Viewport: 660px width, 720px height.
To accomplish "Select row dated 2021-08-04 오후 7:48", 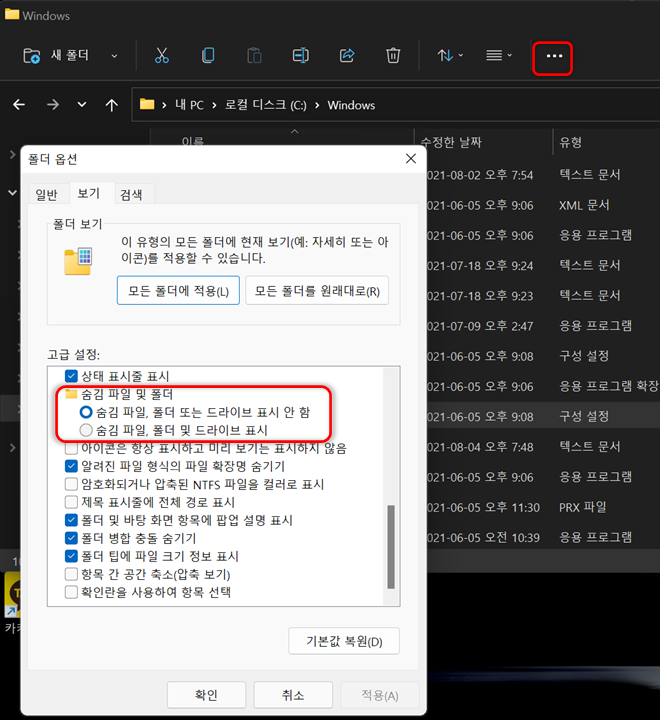I will tap(543, 447).
